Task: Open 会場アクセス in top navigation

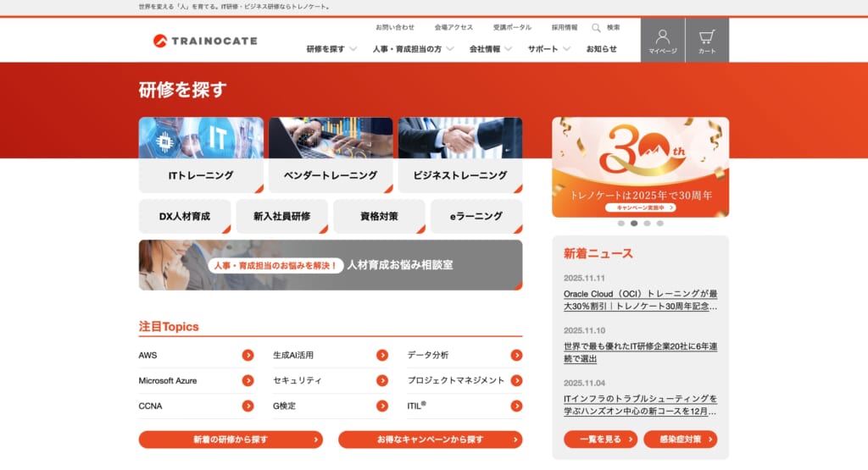Action: [453, 27]
